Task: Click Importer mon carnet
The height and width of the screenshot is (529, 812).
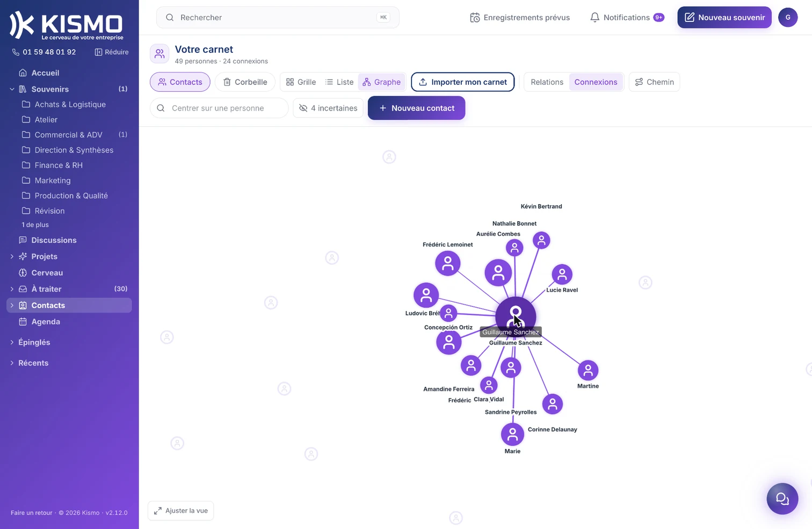Action: [x=463, y=82]
